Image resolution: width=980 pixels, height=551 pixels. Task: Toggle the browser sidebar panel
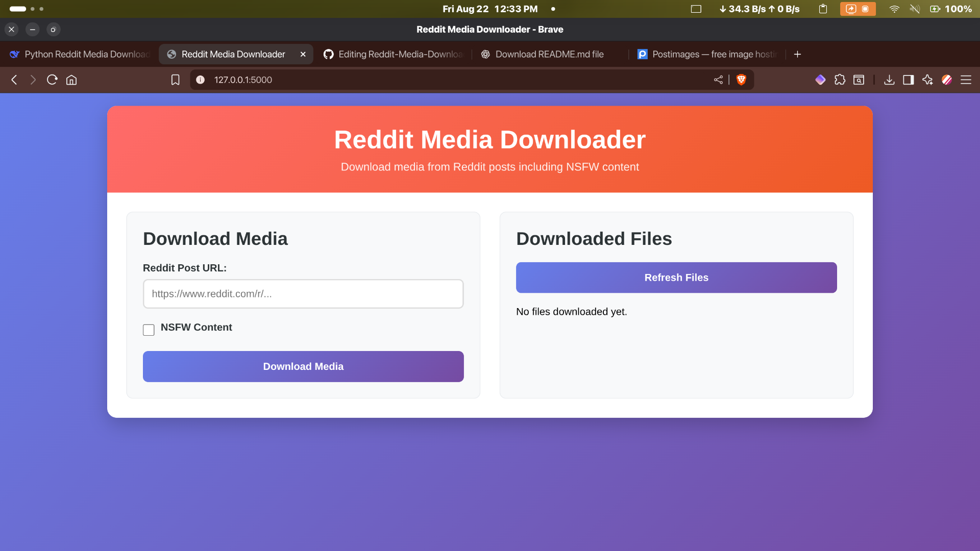point(909,80)
